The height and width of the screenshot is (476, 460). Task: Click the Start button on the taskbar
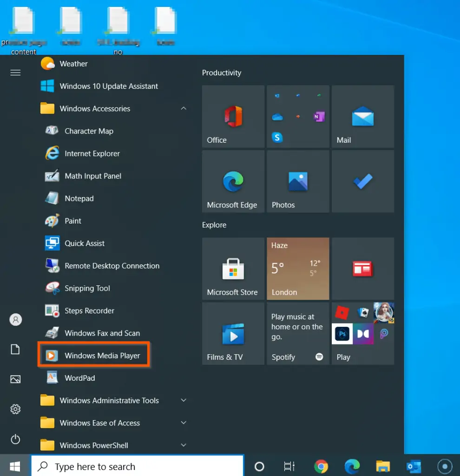14,466
